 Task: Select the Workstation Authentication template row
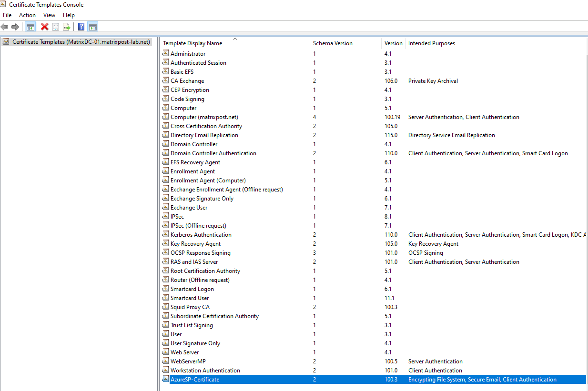[374, 371]
